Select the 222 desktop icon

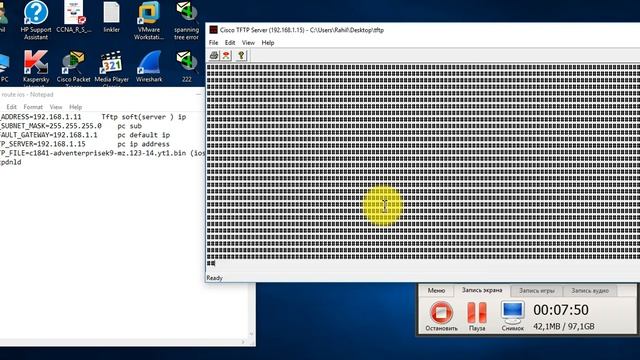187,66
